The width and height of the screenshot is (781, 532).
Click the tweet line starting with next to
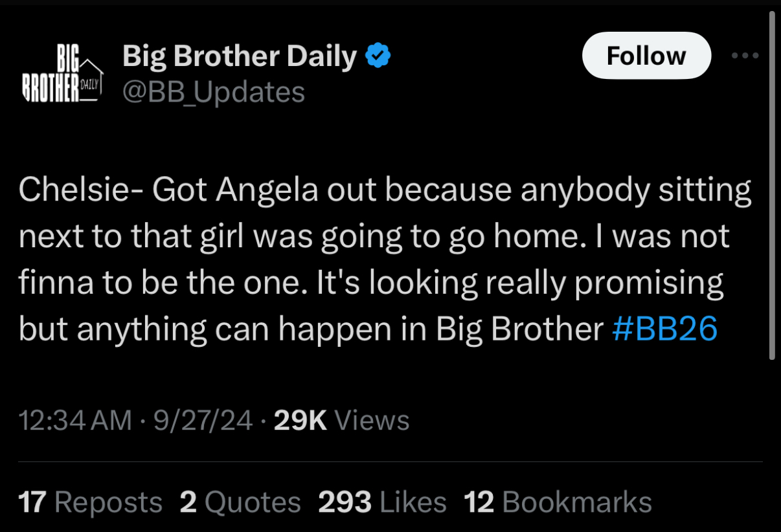click(374, 236)
